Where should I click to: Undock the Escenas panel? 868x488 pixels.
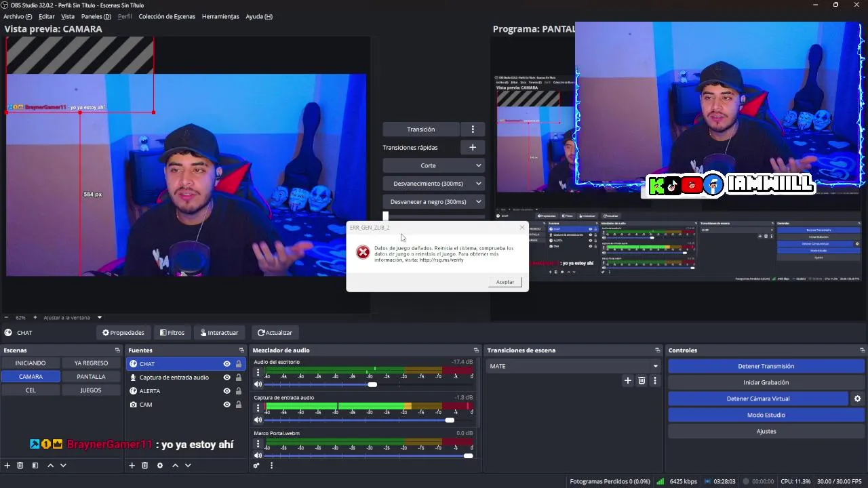[x=119, y=350]
